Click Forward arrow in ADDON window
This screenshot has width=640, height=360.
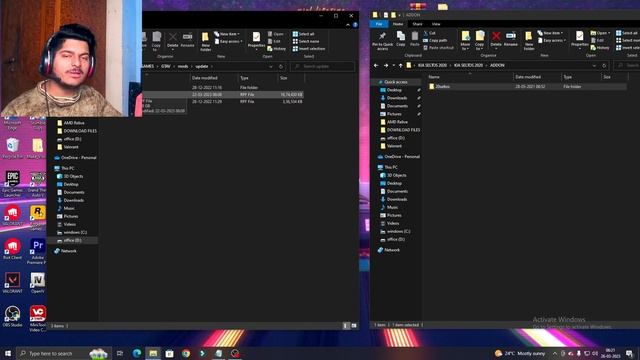386,65
